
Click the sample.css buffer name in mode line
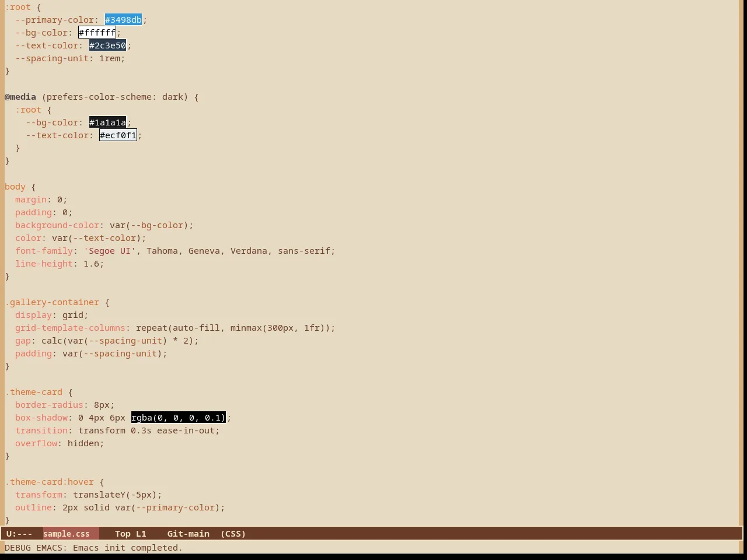point(67,534)
